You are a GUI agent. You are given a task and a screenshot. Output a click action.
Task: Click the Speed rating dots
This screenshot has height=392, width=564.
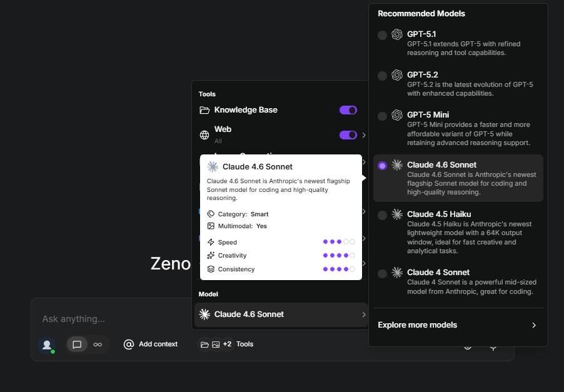tap(339, 242)
